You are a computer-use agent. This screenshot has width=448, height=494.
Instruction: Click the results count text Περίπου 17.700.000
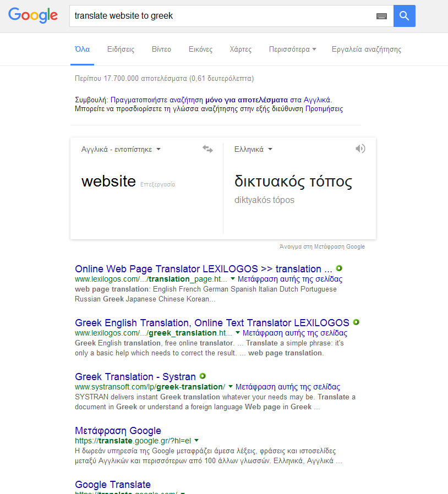[x=164, y=79]
